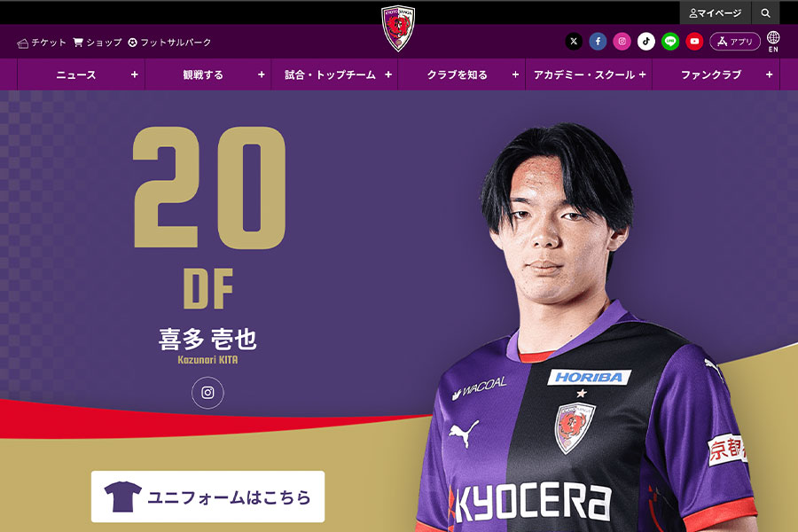Open the 試合・トップチーム menu item
Viewport: 798px width, 532px height.
[331, 74]
